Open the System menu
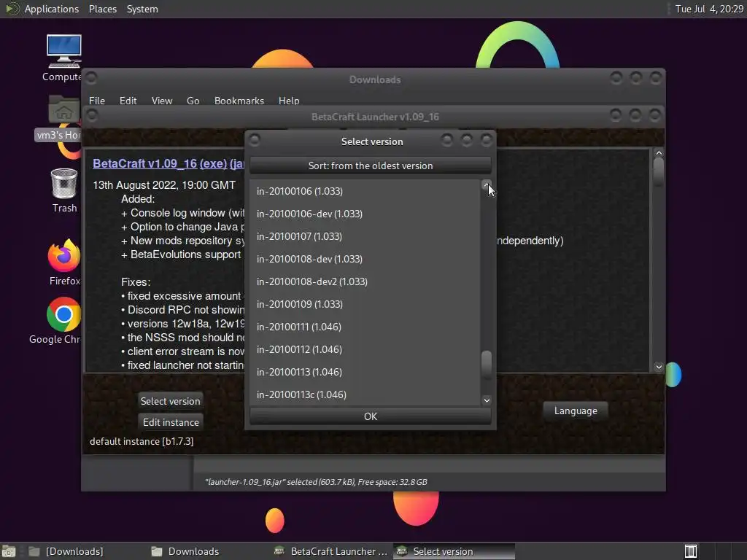 click(x=142, y=9)
